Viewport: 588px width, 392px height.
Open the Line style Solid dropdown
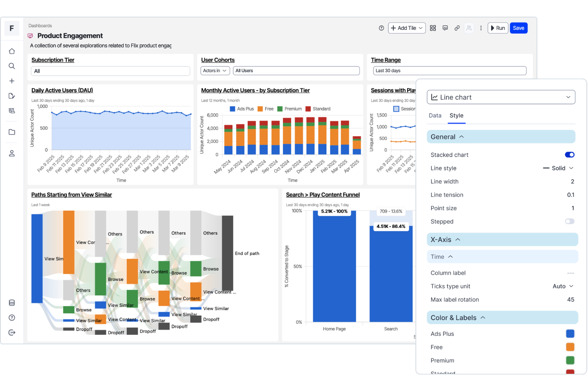558,168
